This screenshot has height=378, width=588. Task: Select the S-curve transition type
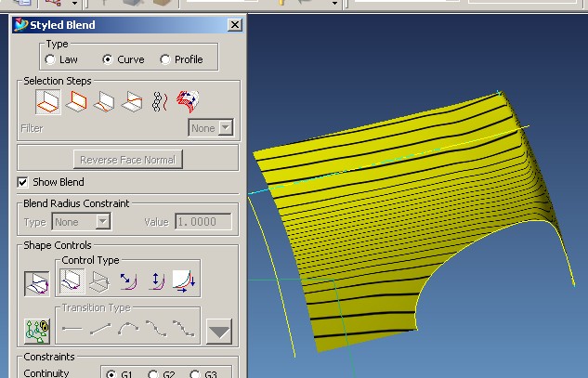tap(156, 329)
